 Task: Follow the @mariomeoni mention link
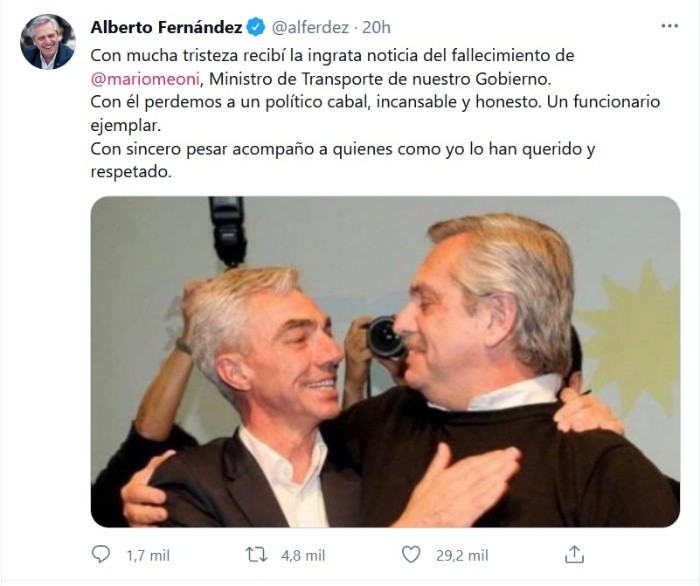click(145, 79)
